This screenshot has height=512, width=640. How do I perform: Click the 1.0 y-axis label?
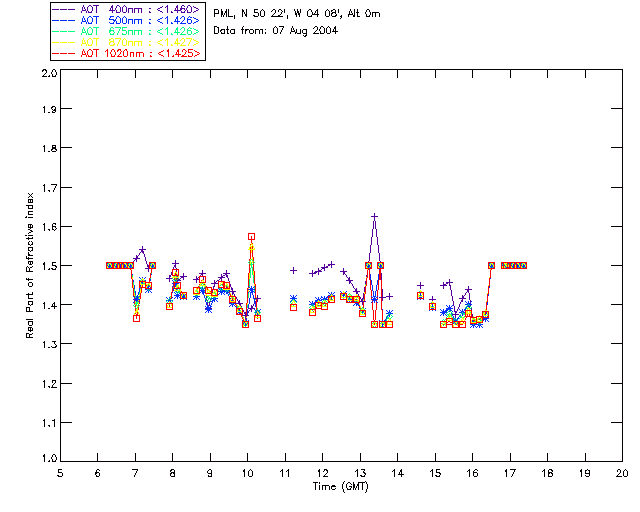[49, 459]
